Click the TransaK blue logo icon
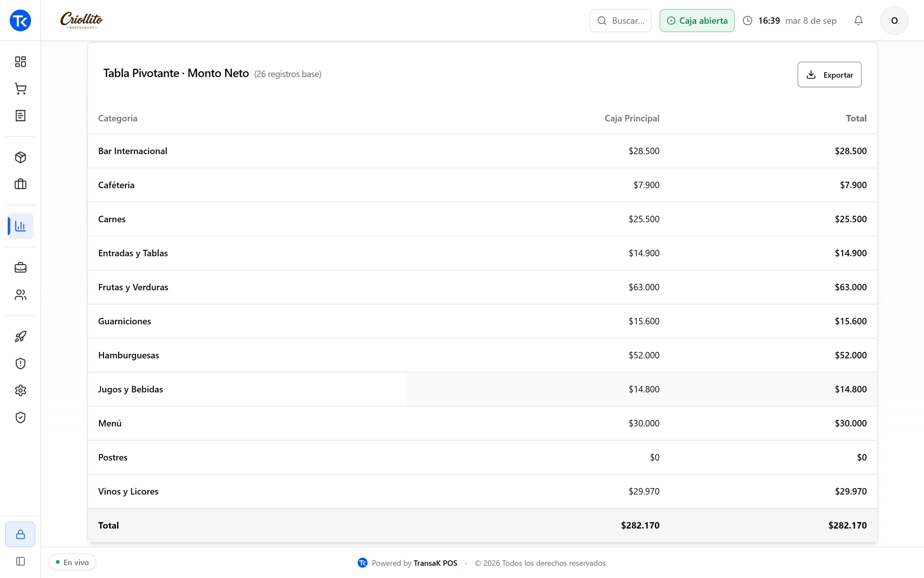 (x=20, y=20)
